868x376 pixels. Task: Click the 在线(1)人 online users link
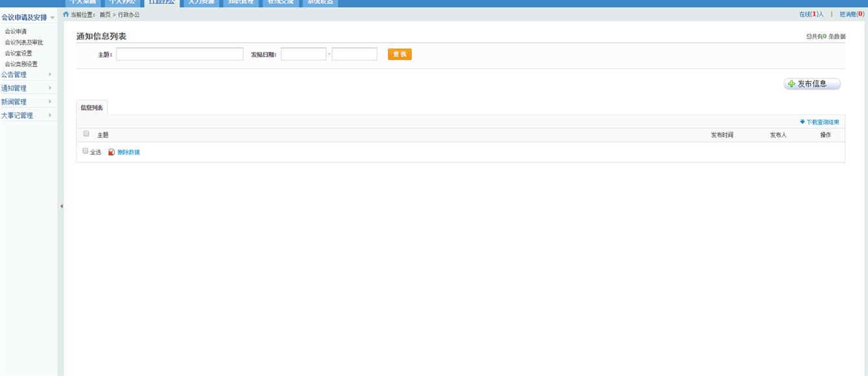pyautogui.click(x=811, y=14)
